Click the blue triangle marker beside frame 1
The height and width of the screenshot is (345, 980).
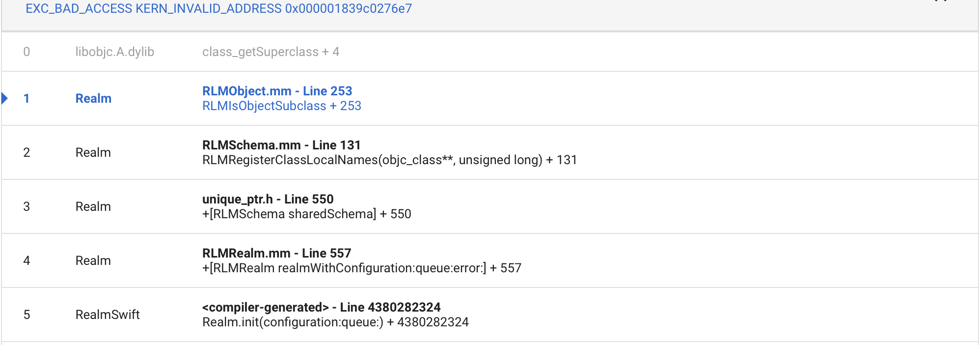click(5, 98)
